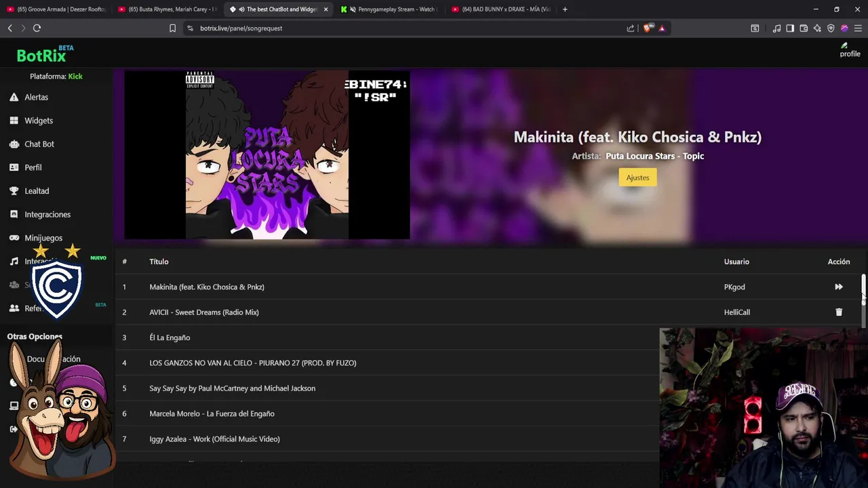Click user PKgod in the queue
Screen dimensions: 868x488
[734, 287]
